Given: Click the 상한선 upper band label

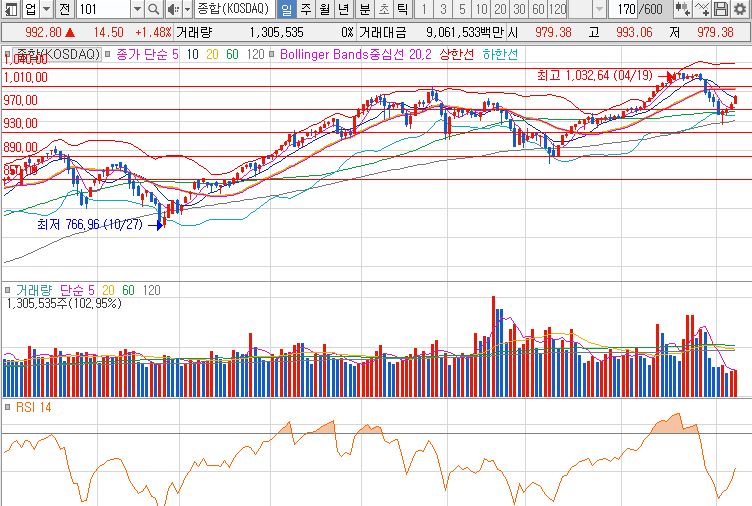Looking at the screenshot, I should [x=456, y=54].
